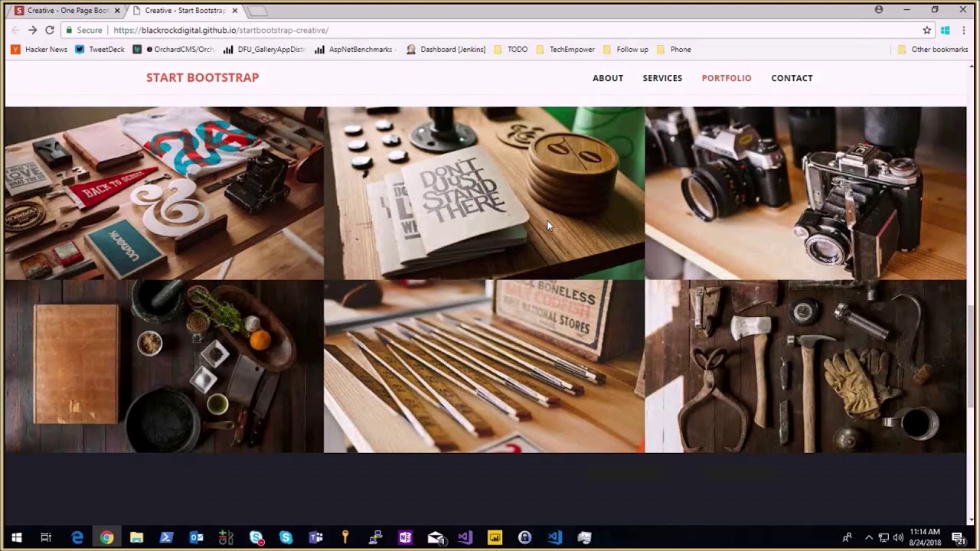The width and height of the screenshot is (980, 551).
Task: Click the START BOOTSTRAP brand link
Action: (202, 77)
